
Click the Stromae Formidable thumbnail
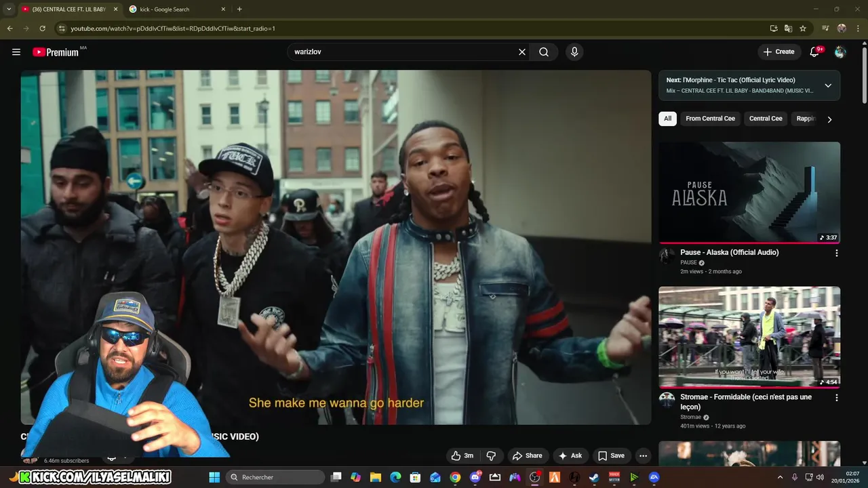tap(749, 337)
